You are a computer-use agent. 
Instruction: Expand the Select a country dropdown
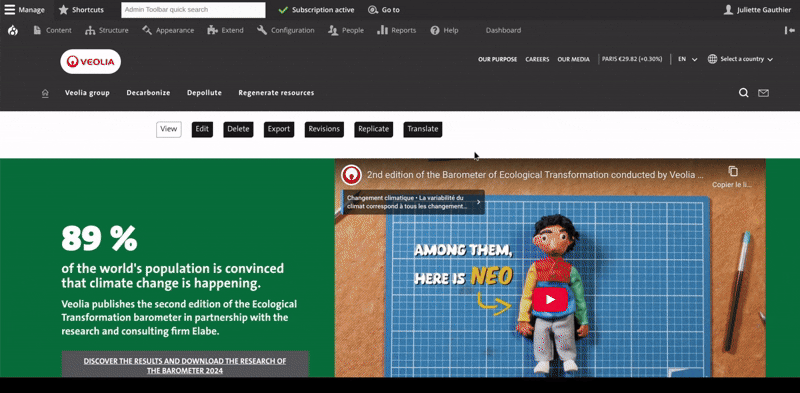tap(746, 59)
